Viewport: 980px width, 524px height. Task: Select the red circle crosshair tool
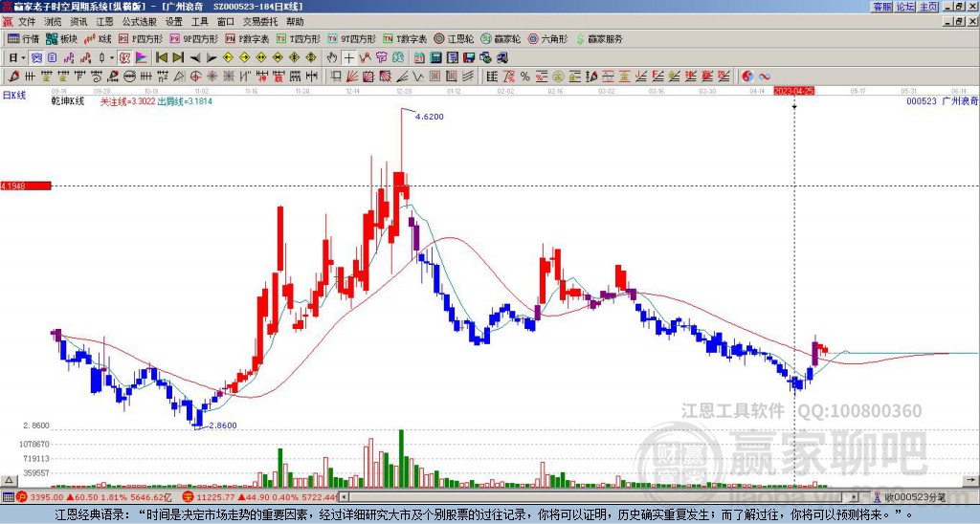195,76
